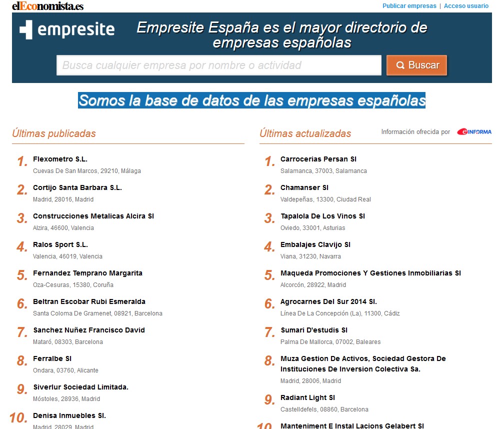Open Tapalola De Los Vinos Sl

(322, 216)
